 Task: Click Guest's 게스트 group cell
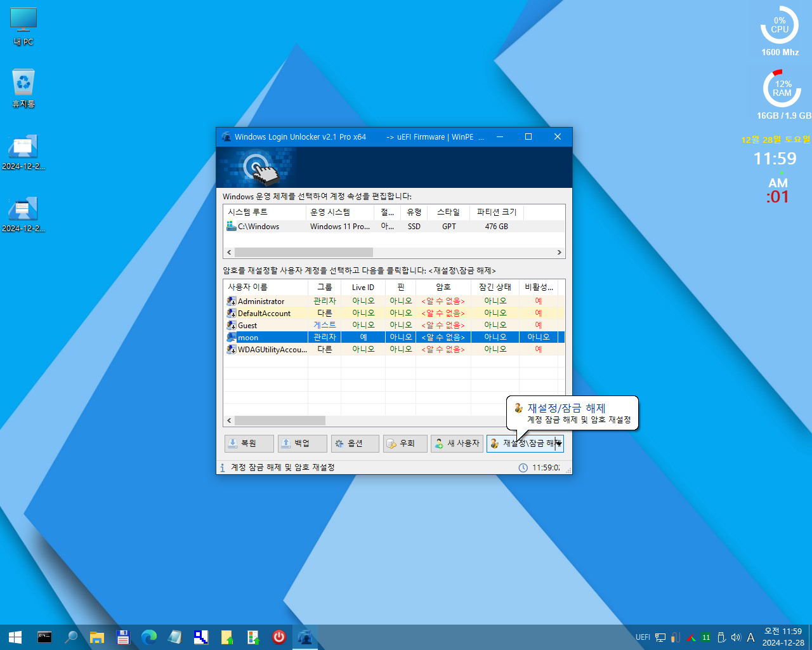(324, 325)
